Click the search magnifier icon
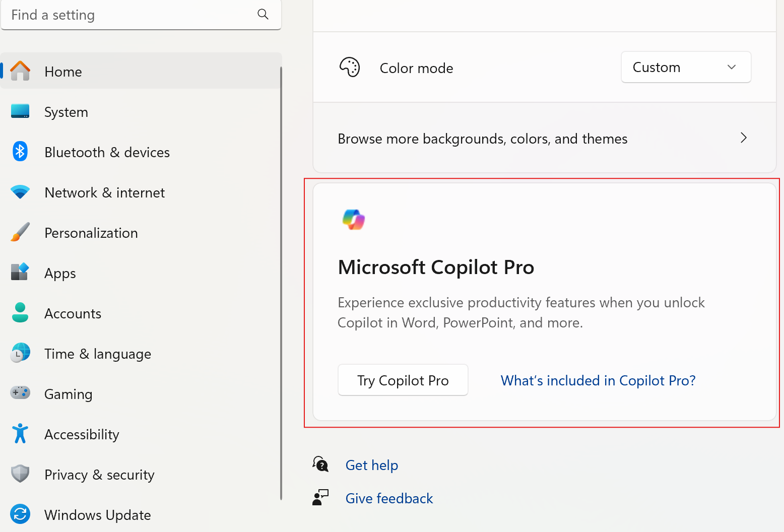Image resolution: width=784 pixels, height=532 pixels. point(263,14)
